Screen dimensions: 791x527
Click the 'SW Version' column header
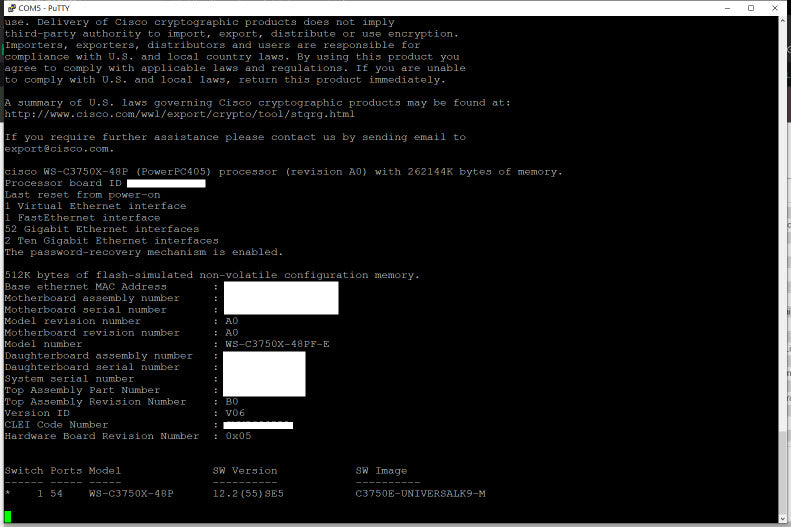click(245, 471)
